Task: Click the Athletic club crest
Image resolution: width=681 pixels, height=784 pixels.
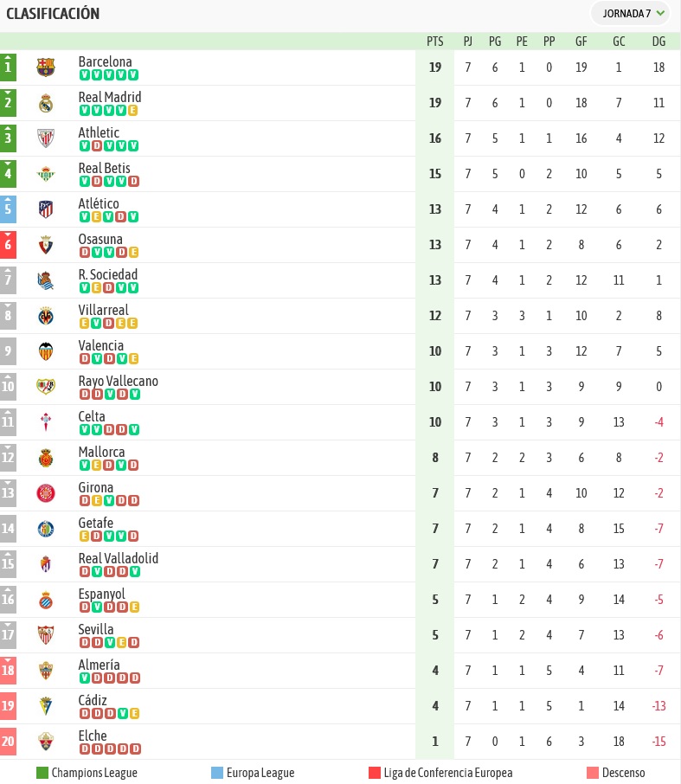Action: pyautogui.click(x=46, y=138)
